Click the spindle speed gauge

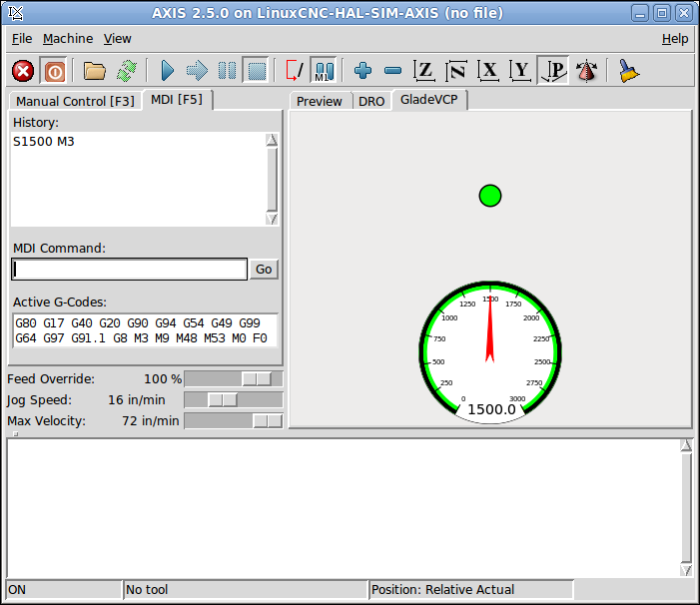489,352
